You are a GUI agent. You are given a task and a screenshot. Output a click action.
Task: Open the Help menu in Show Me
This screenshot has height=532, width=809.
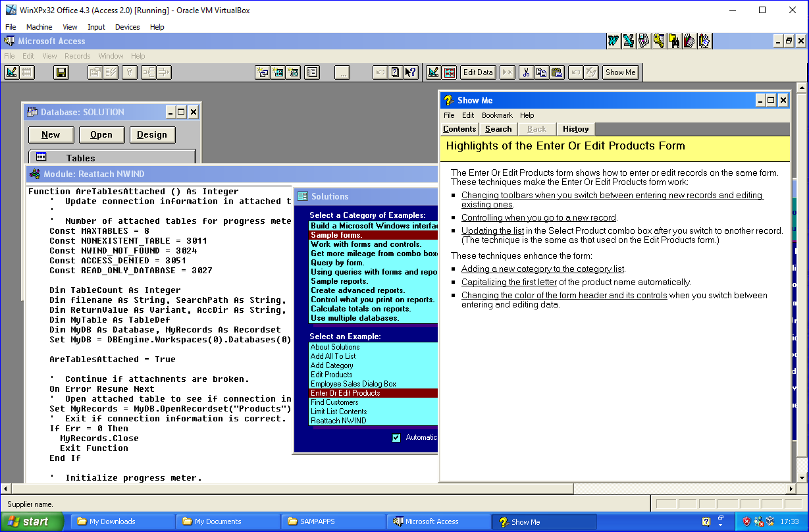(x=527, y=115)
